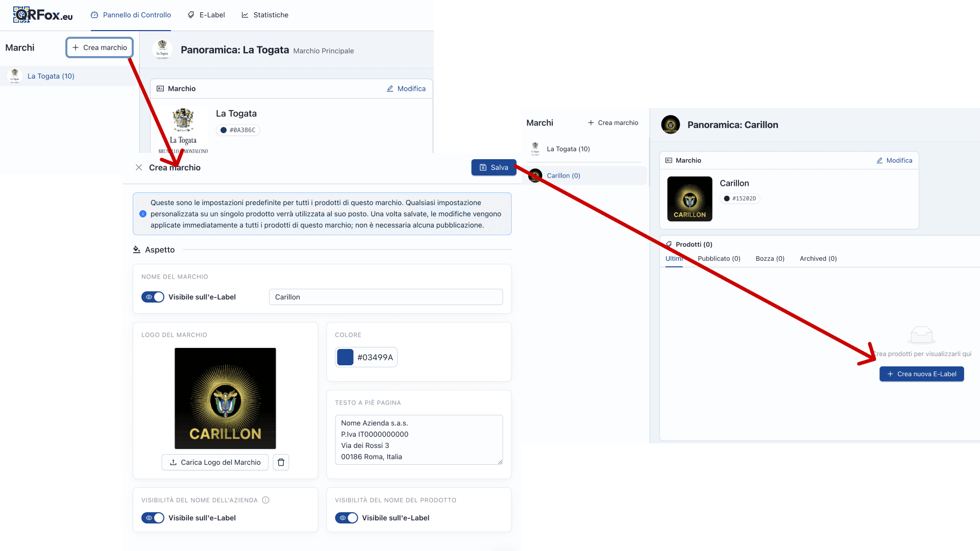Open editing with the Modifica pencil icon
Image resolution: width=980 pixels, height=551 pixels.
tap(390, 88)
